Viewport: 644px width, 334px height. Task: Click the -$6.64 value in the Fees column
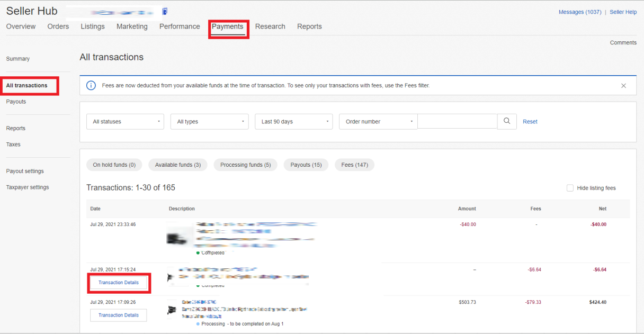tap(534, 269)
